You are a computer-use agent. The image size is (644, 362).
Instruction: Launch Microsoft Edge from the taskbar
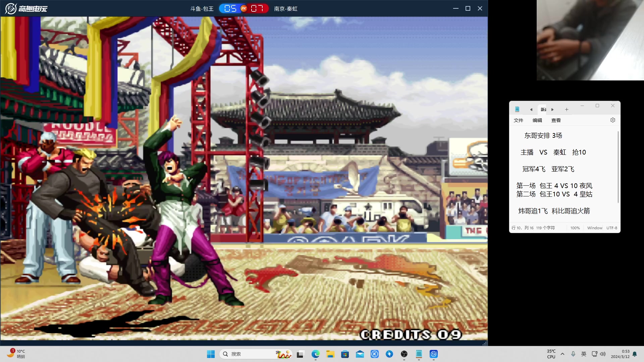tap(315, 354)
